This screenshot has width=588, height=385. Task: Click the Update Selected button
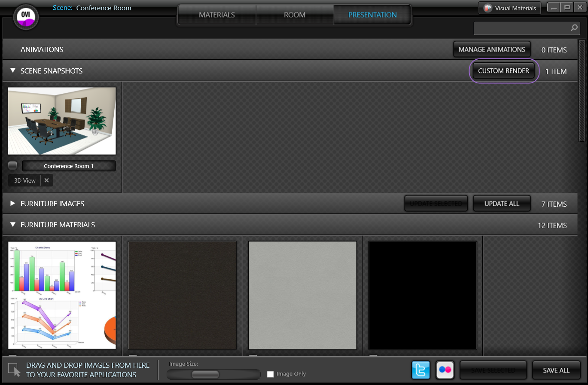(x=436, y=204)
